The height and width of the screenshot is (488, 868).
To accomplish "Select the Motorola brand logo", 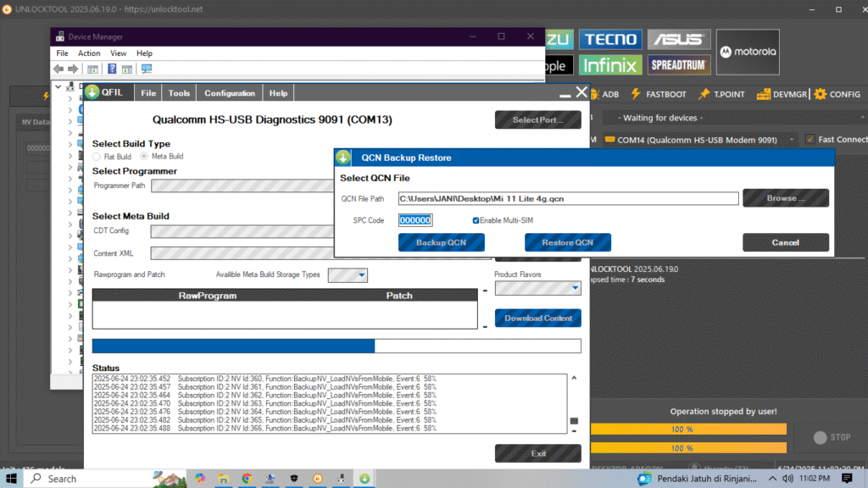I will [748, 52].
